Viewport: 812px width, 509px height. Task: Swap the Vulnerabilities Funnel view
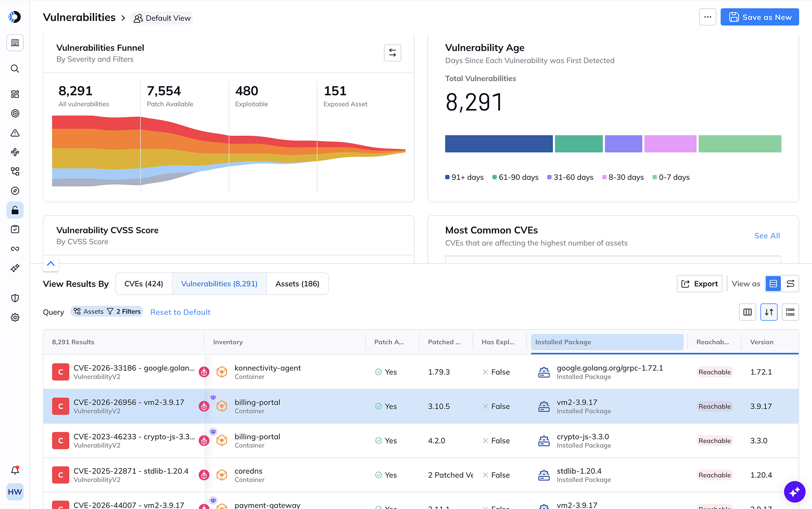point(392,53)
